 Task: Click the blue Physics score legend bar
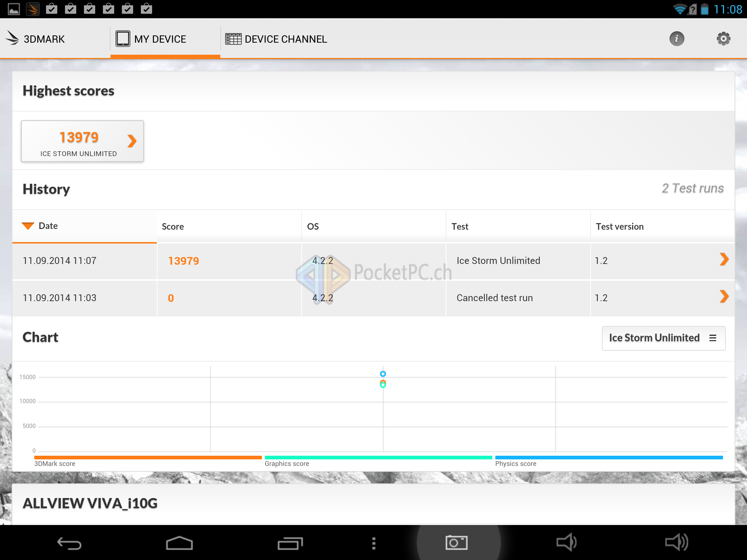(x=609, y=457)
